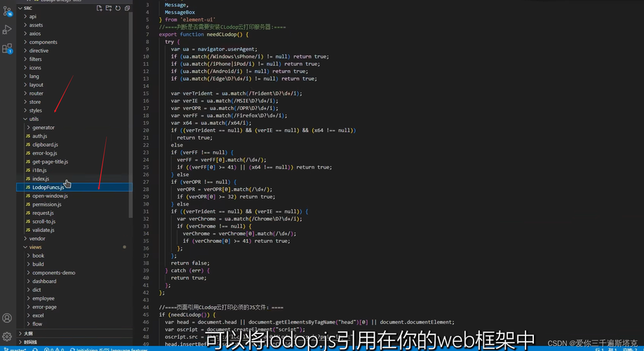Screen dimensions: 644x351
Task: Refresh the explorer file tree
Action: (x=118, y=8)
